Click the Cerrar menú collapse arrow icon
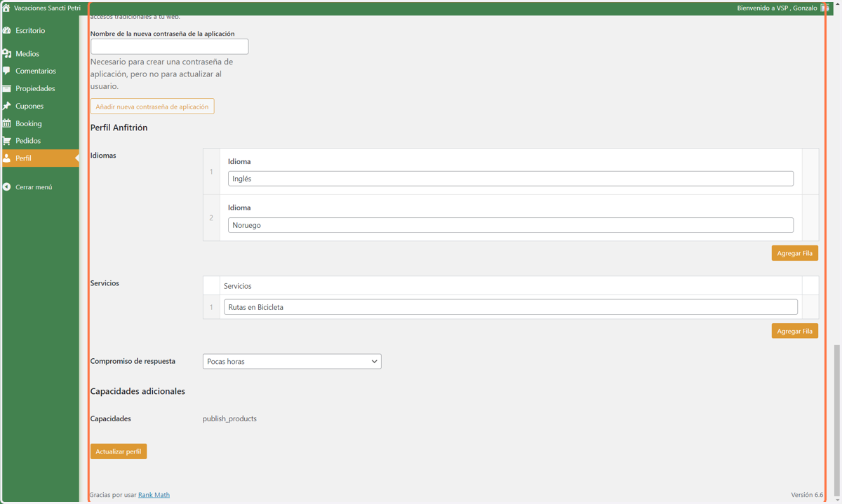Viewport: 842px width, 504px height. [x=6, y=187]
